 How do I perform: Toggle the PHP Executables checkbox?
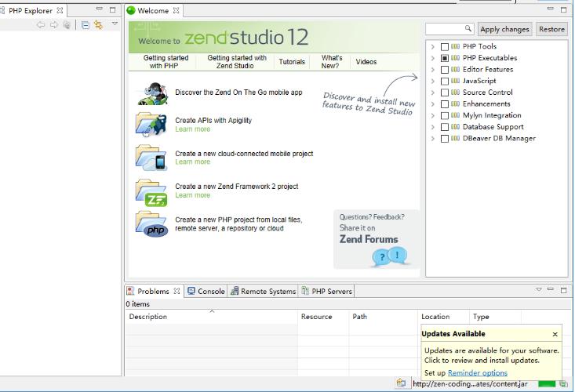pos(445,58)
